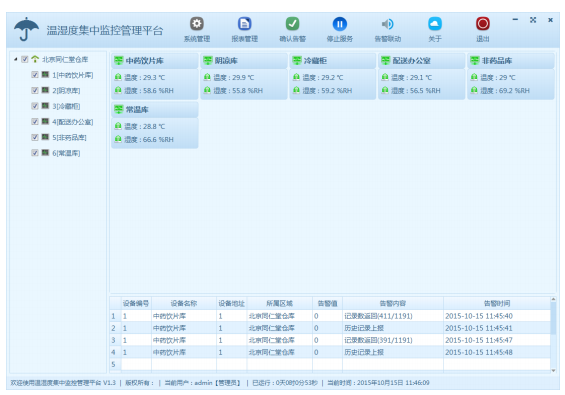Click the 告警内容 column header
Viewport: 565px width, 395px height.
click(x=393, y=303)
